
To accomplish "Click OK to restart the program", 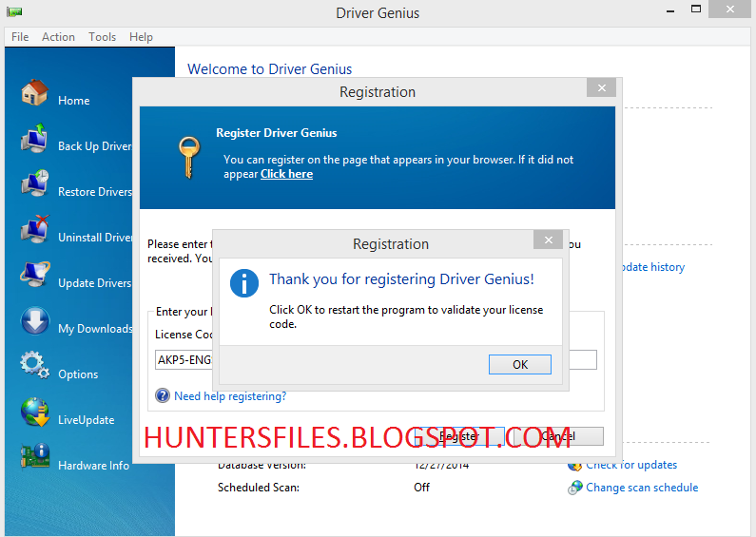I will coord(520,364).
